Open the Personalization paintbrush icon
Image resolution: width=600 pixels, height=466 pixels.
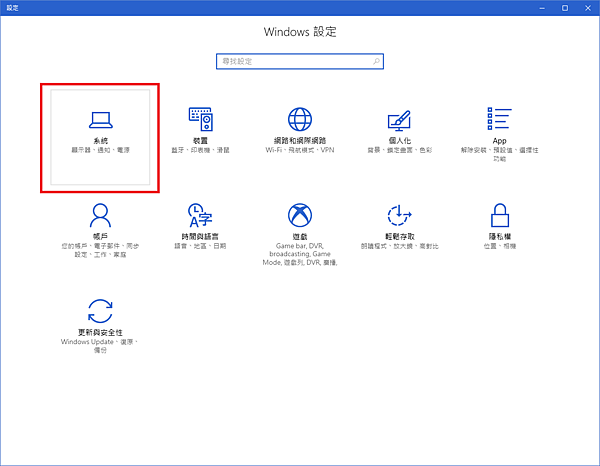[399, 120]
